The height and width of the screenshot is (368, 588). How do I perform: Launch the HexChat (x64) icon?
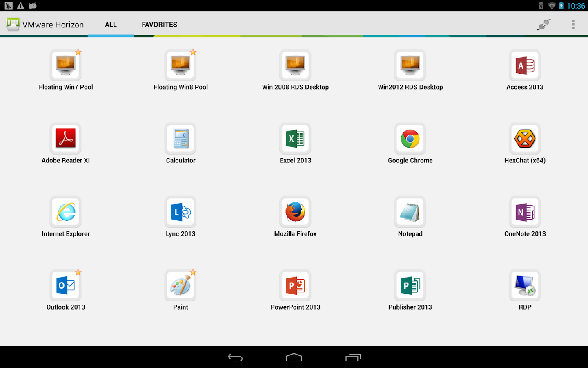pos(525,139)
